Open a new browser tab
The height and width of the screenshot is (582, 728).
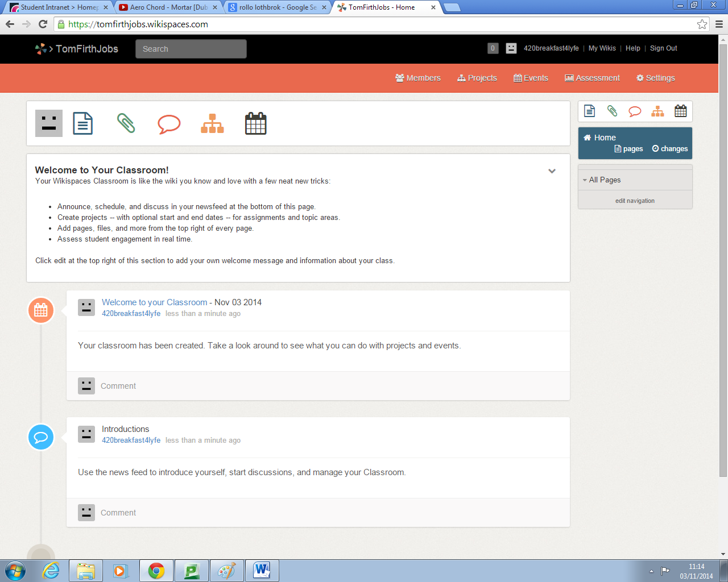(x=452, y=7)
